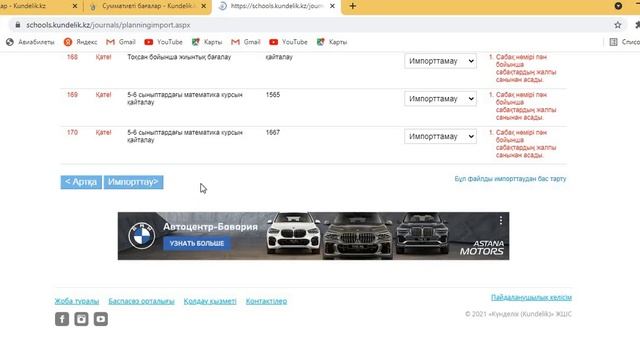640x360 pixels.
Task: Click the Автоцентр-Бавария car banner image
Action: coord(313,236)
